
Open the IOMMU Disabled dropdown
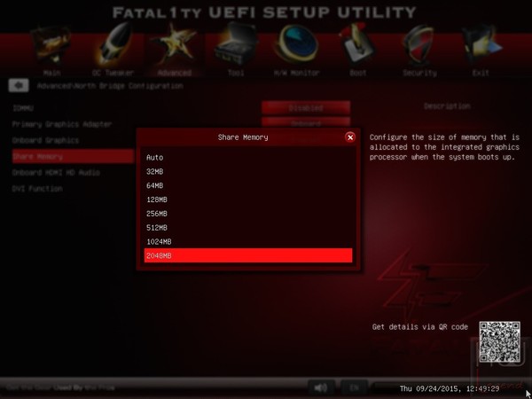point(306,108)
